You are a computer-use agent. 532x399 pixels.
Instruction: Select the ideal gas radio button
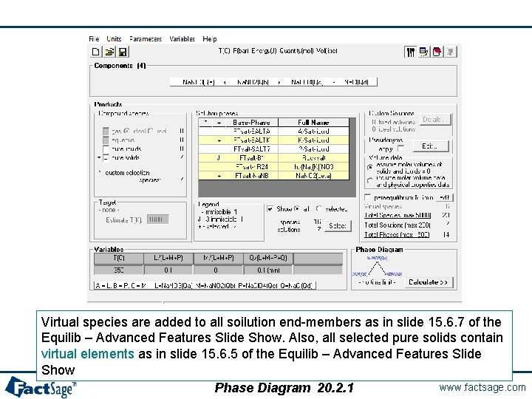(126, 131)
